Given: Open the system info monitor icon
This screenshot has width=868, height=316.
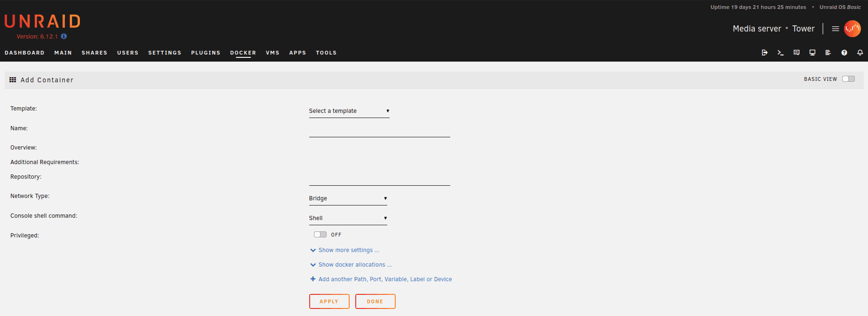Looking at the screenshot, I should click(812, 53).
